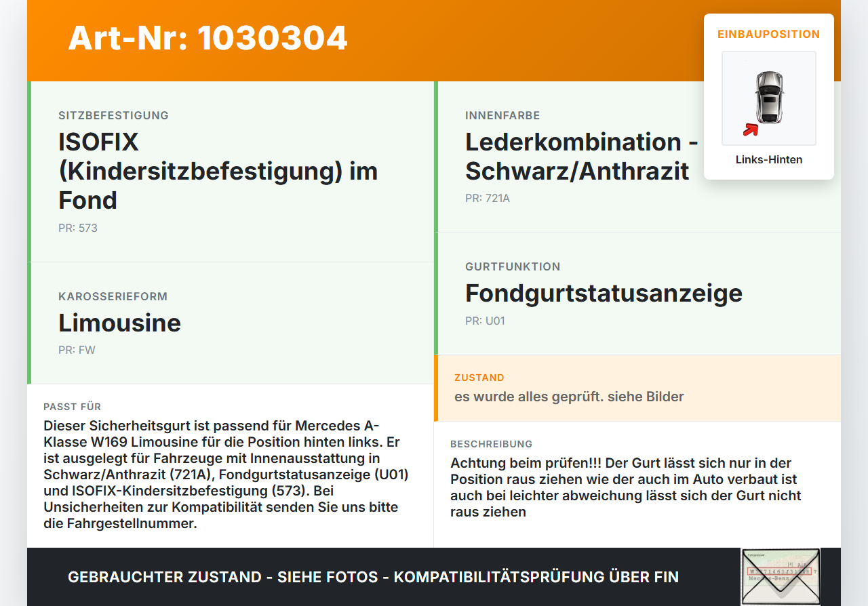This screenshot has width=868, height=606.
Task: Click the PR: 573 code
Action: (78, 228)
